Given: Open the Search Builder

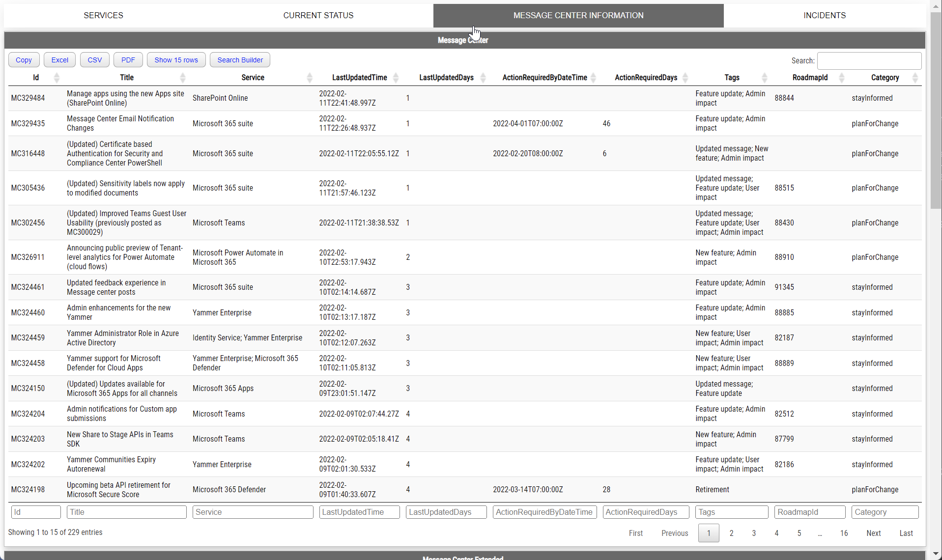Looking at the screenshot, I should (240, 59).
